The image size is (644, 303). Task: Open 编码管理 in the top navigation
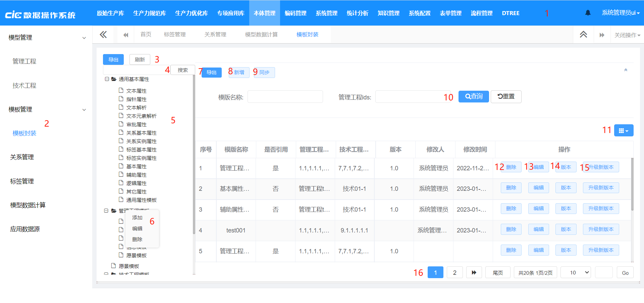[295, 13]
